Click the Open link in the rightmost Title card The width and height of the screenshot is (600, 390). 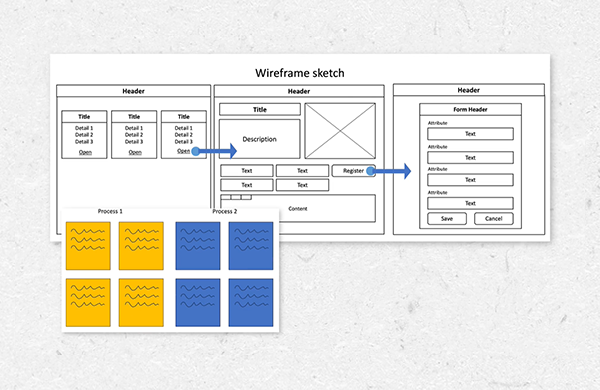click(184, 151)
